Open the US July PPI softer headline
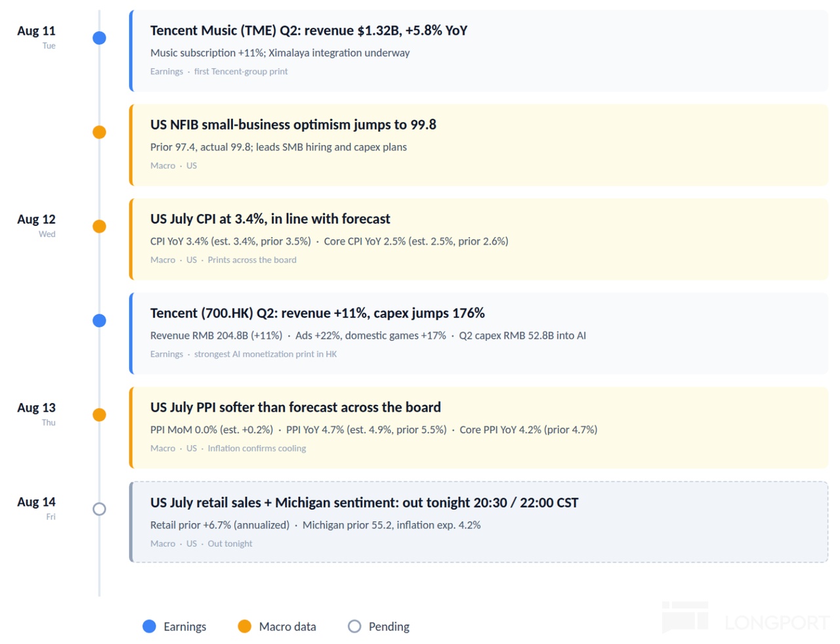Image resolution: width=840 pixels, height=644 pixels. (295, 407)
